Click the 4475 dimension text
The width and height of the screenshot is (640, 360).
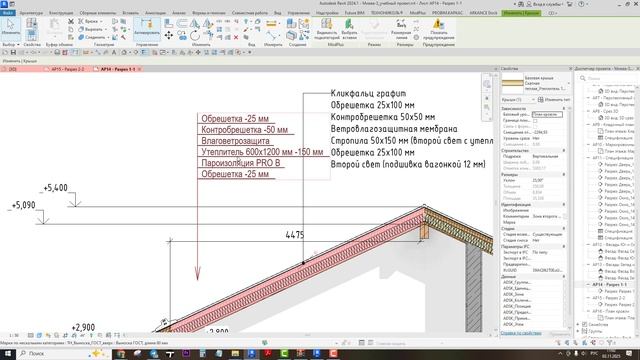(x=295, y=235)
